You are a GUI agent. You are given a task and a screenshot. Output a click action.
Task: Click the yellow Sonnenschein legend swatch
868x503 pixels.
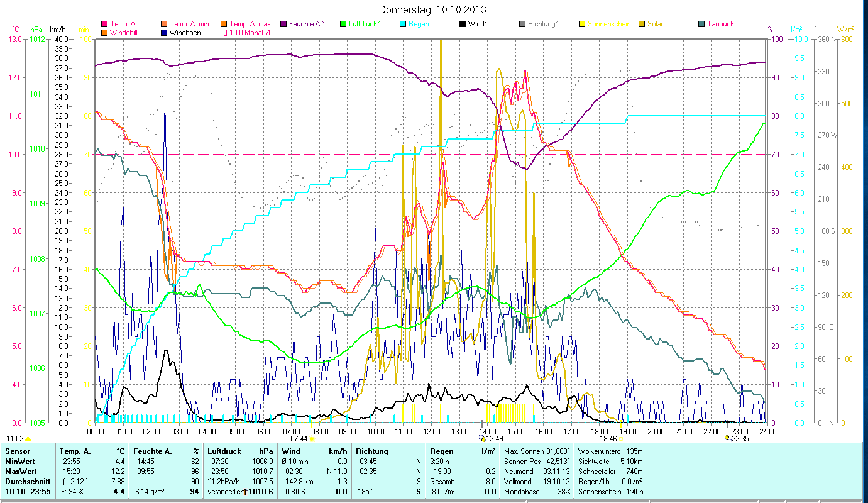(x=583, y=24)
